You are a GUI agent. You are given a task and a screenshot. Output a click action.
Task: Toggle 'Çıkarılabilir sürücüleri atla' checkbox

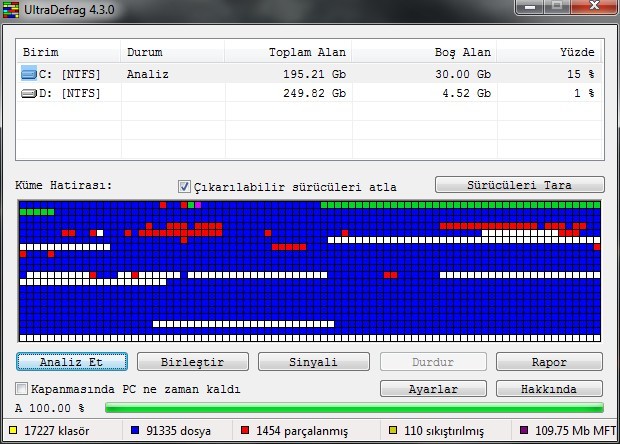pyautogui.click(x=184, y=186)
